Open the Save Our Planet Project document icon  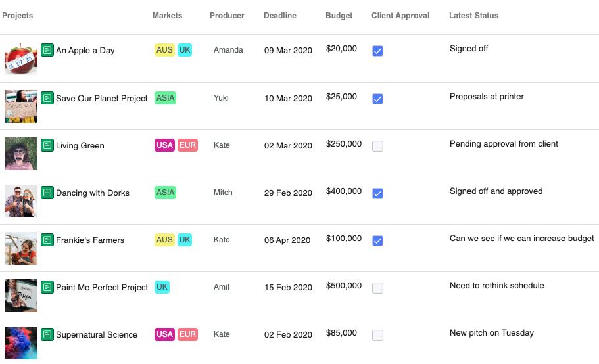point(47,98)
